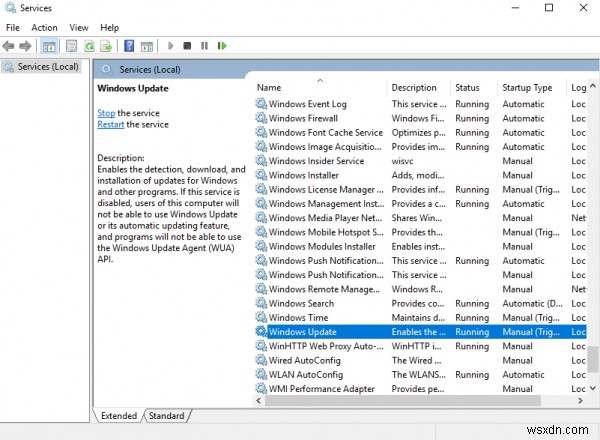Image resolution: width=600 pixels, height=440 pixels.
Task: Click the Forward arrow toolbar icon
Action: [x=25, y=46]
